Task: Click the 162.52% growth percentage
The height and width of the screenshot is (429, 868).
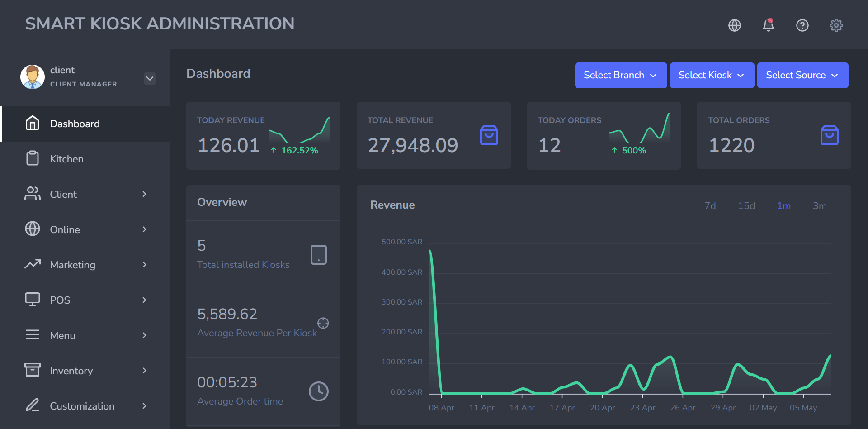Action: click(x=300, y=150)
